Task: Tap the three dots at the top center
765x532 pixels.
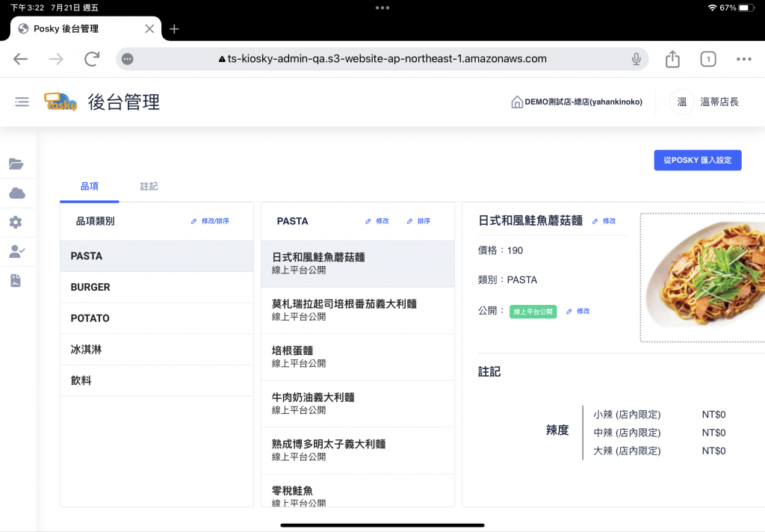Action: (x=382, y=7)
